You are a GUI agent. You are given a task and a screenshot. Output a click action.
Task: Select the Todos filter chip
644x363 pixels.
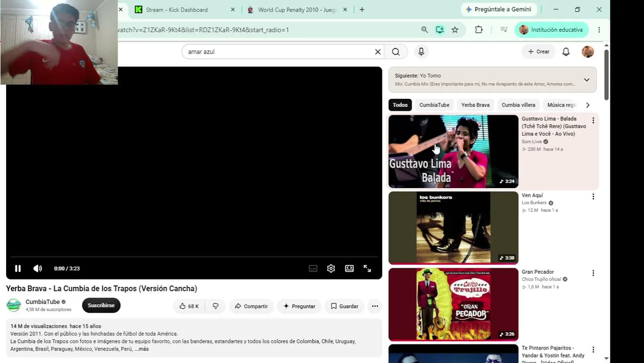(400, 105)
